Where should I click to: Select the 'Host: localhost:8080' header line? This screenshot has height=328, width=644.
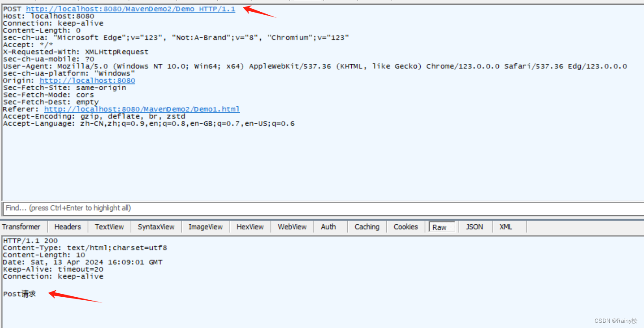49,16
